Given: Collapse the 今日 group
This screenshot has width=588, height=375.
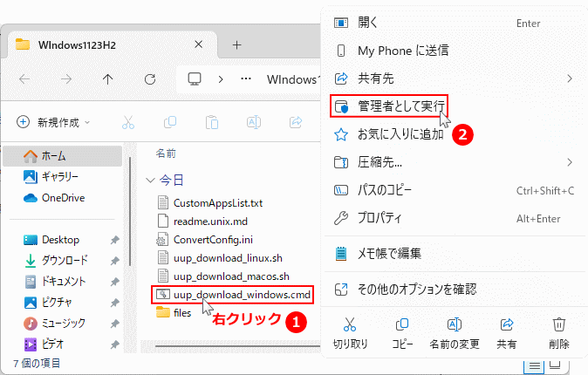Looking at the screenshot, I should (150, 181).
